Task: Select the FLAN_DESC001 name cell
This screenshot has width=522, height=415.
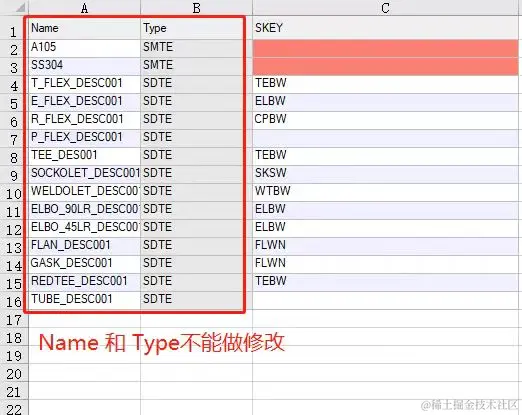Action: tap(85, 246)
